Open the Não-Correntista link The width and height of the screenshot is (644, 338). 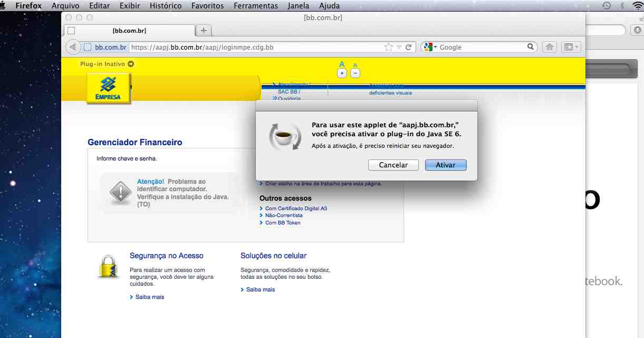284,215
